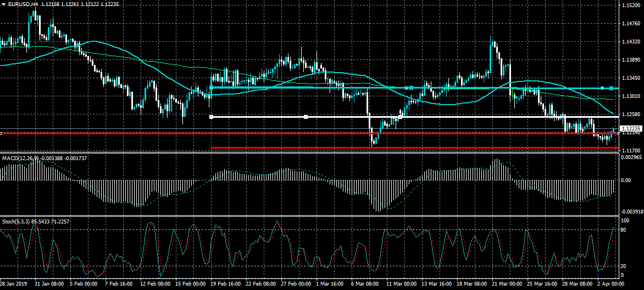The image size is (644, 290).
Task: Click the Stoch(5,3,3) indicator label
Action: click(x=16, y=222)
